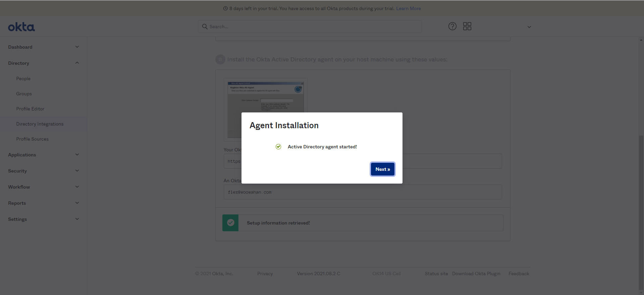Screen dimensions: 644x295
Task: Go to People in the sidebar
Action: (23, 79)
